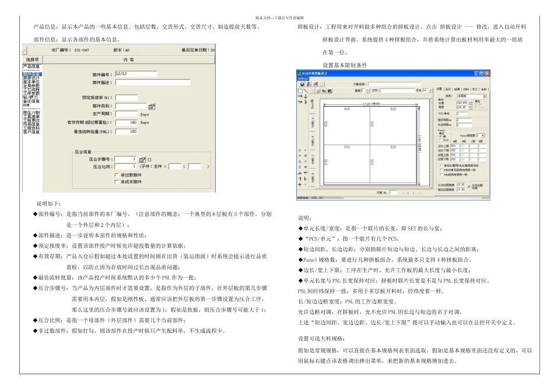Viewport: 554px width, 392px height.
Task: Tick the 非成本部件 checkbox
Action: click(117, 181)
